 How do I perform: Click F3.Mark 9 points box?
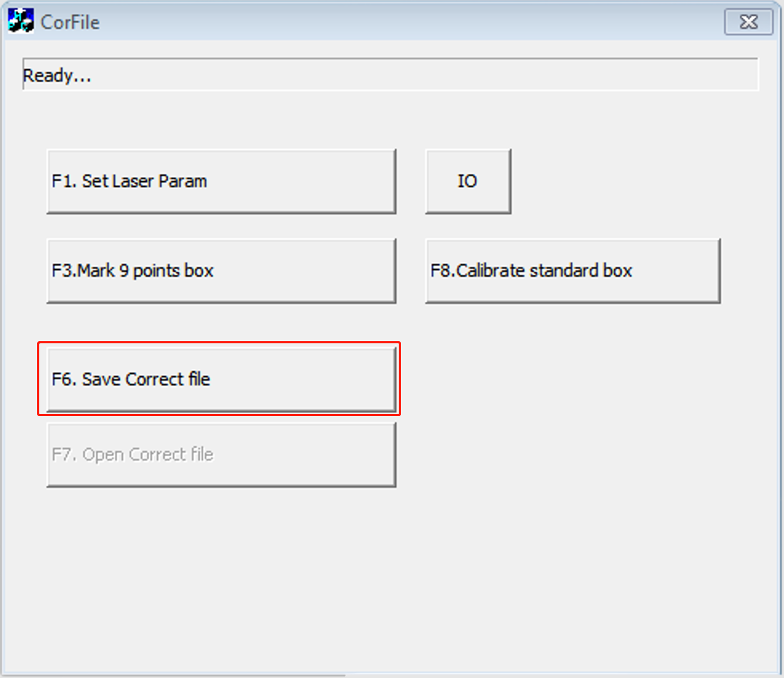pos(221,271)
